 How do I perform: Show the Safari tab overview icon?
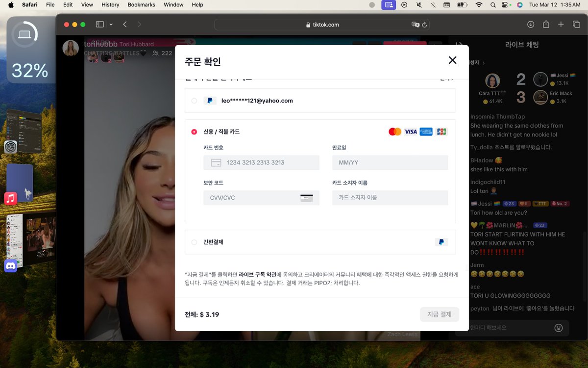(x=576, y=25)
